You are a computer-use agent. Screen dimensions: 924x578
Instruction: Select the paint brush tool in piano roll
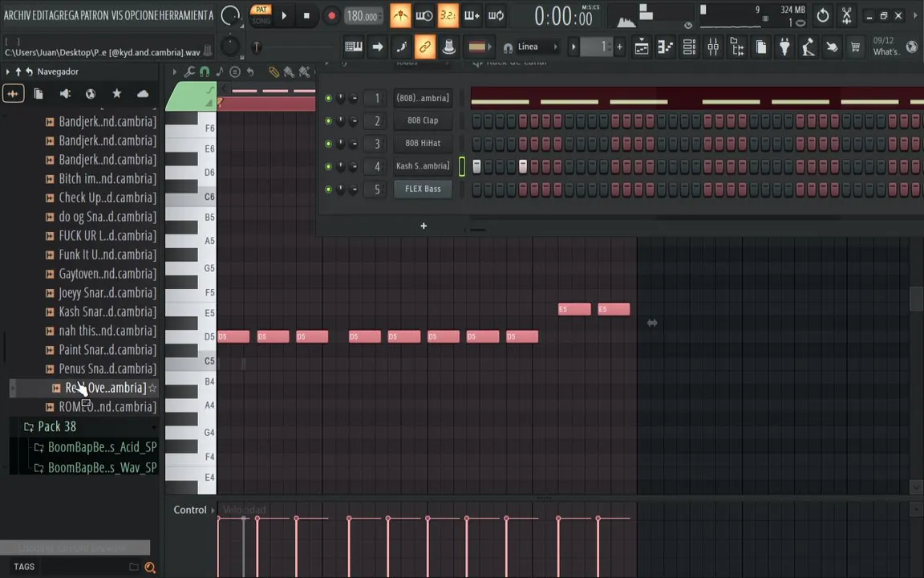pos(289,72)
